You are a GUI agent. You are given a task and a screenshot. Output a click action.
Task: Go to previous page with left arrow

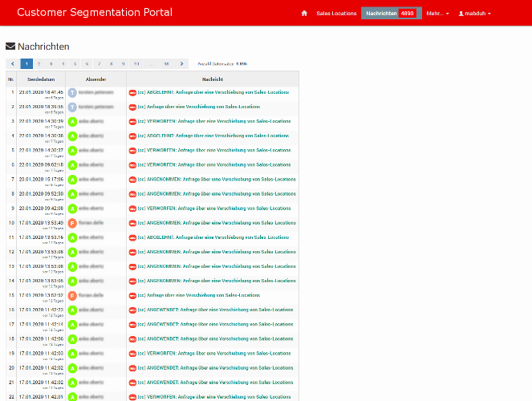[x=13, y=63]
